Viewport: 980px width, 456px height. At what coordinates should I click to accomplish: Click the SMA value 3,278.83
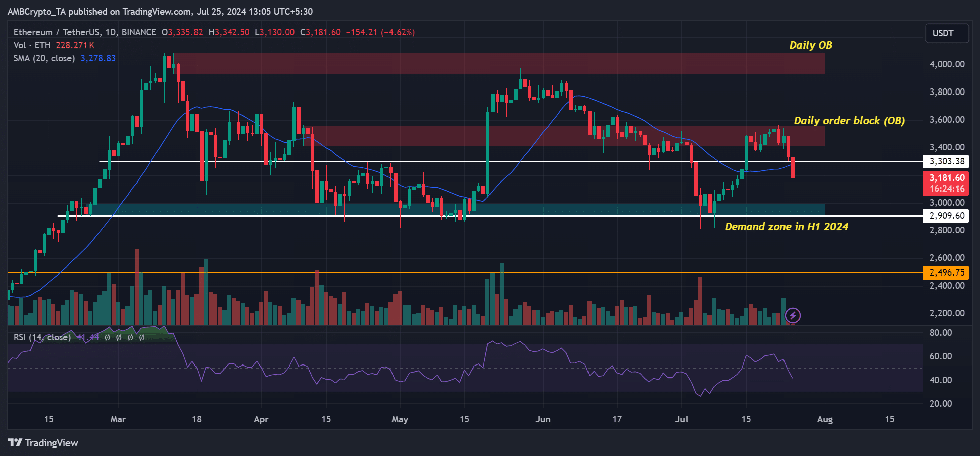click(98, 58)
